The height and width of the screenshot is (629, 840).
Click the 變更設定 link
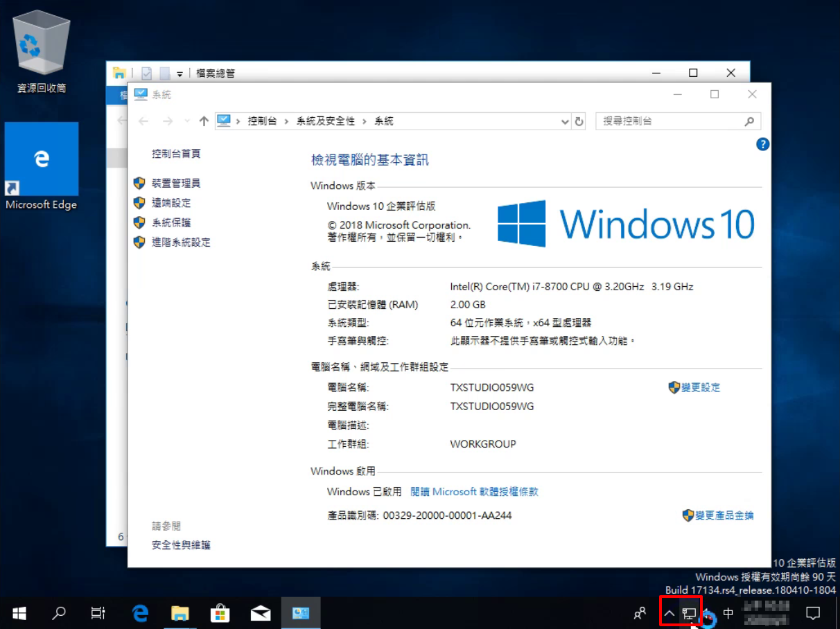click(x=701, y=387)
